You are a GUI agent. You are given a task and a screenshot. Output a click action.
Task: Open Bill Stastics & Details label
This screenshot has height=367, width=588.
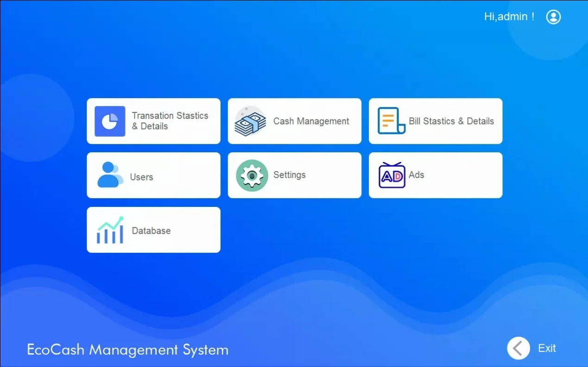[x=451, y=121]
